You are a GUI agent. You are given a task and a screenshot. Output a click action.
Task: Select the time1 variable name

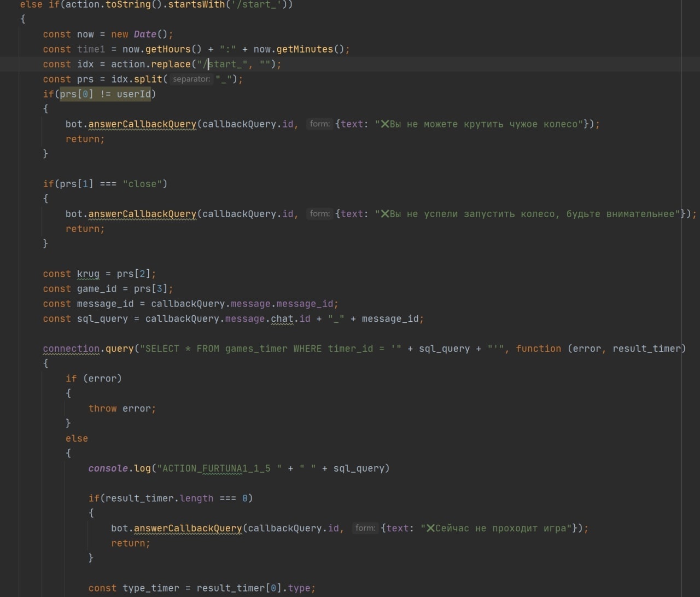point(91,49)
